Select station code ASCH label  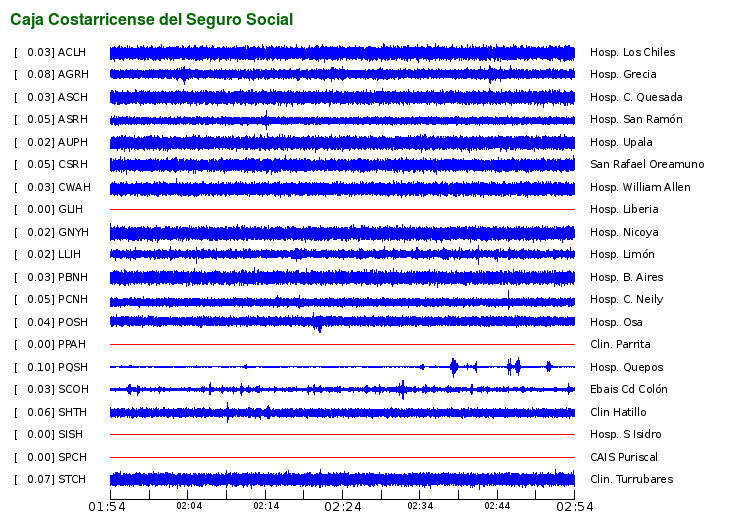tap(73, 97)
